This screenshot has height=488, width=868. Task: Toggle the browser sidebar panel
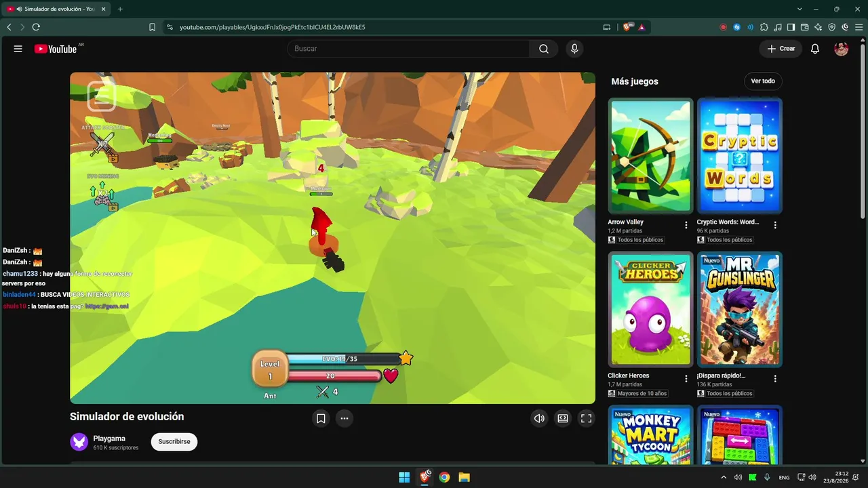tap(791, 27)
